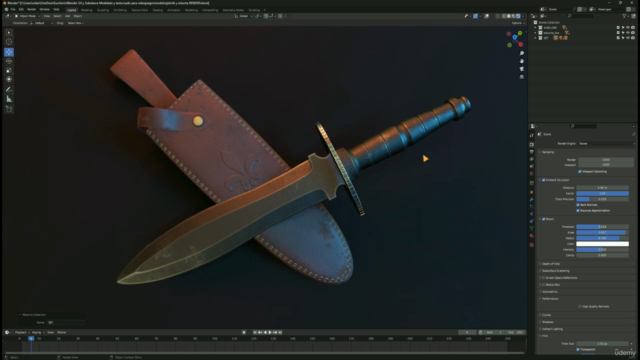
Task: Click the navigation axis gizmo
Action: 515,39
